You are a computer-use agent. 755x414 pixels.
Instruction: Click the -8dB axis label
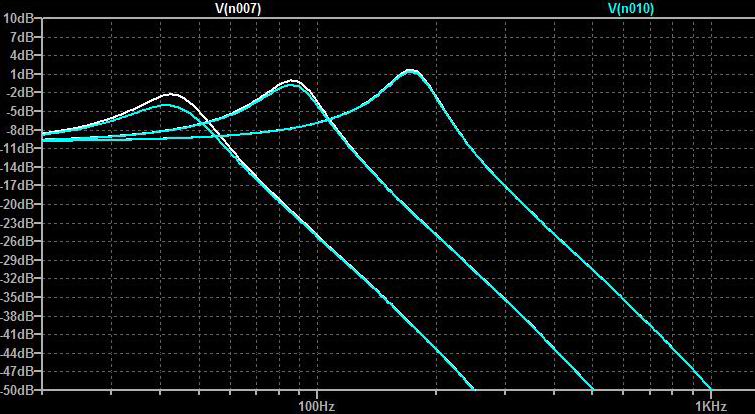coord(20,130)
